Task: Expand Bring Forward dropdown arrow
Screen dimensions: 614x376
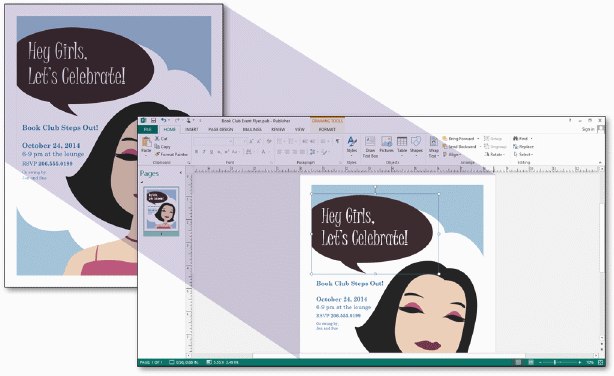Action: tap(478, 139)
